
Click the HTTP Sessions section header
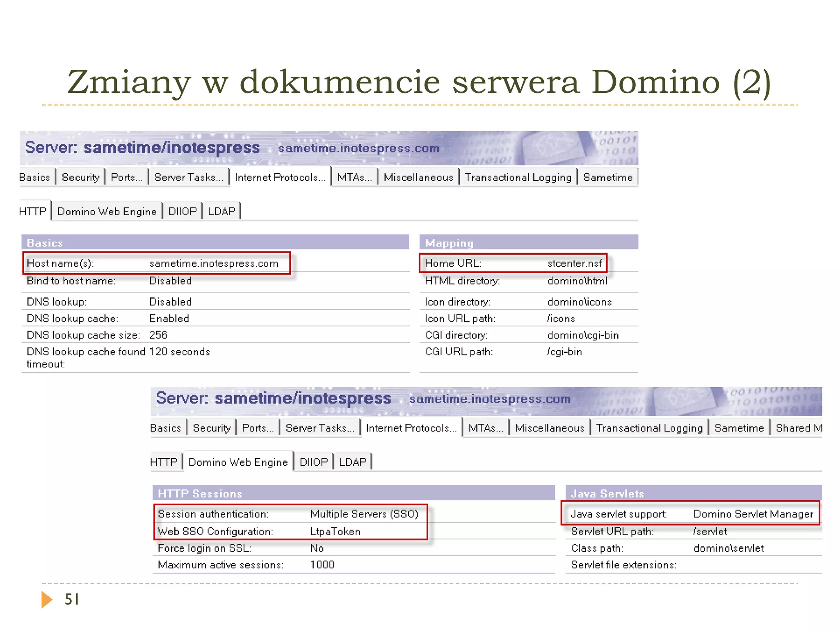(x=354, y=493)
